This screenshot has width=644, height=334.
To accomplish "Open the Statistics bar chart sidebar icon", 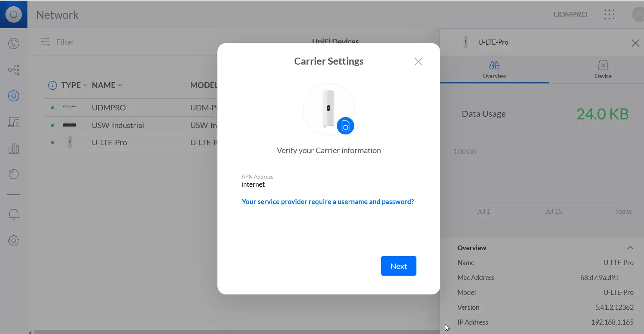I will (x=14, y=148).
